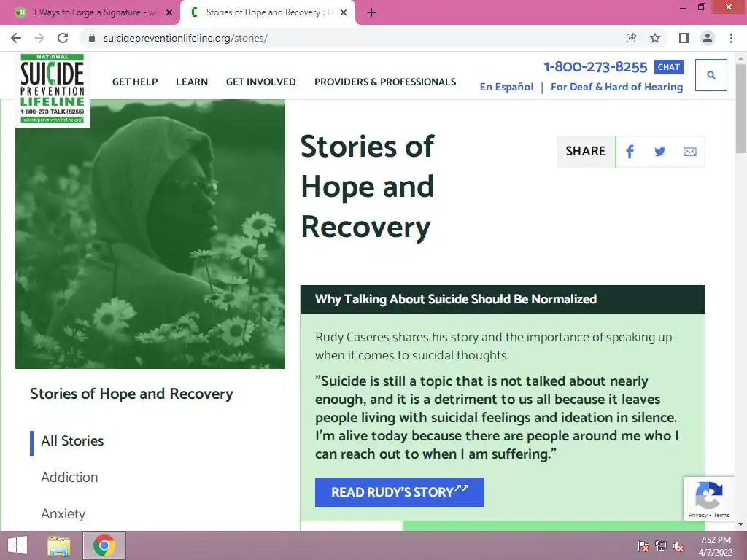Open the Windows Start button

(x=18, y=545)
